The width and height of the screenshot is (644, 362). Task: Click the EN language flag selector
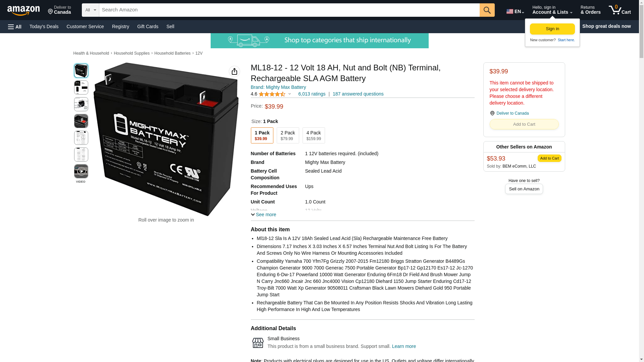pos(515,11)
